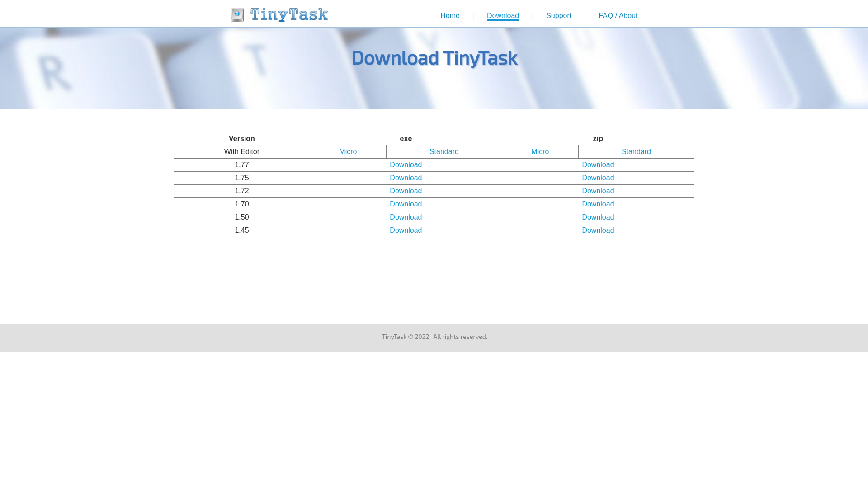
Task: Download version 1.77 exe
Action: tap(406, 165)
